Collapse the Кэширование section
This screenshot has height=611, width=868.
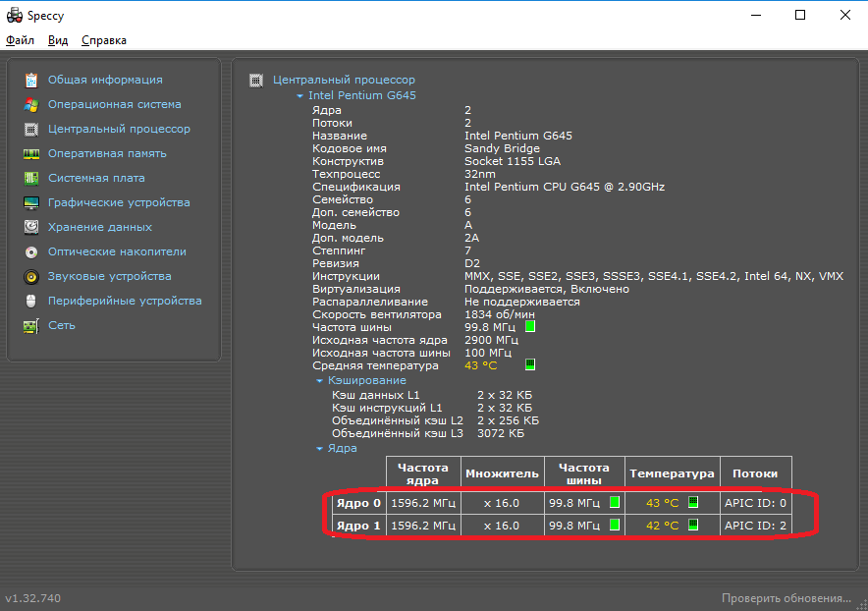click(x=320, y=380)
